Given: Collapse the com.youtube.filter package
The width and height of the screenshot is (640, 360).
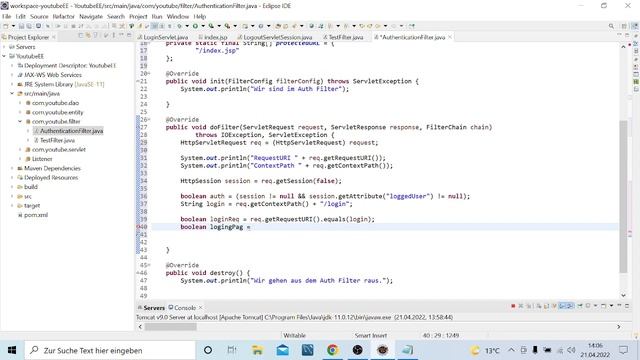Looking at the screenshot, I should click(x=20, y=122).
